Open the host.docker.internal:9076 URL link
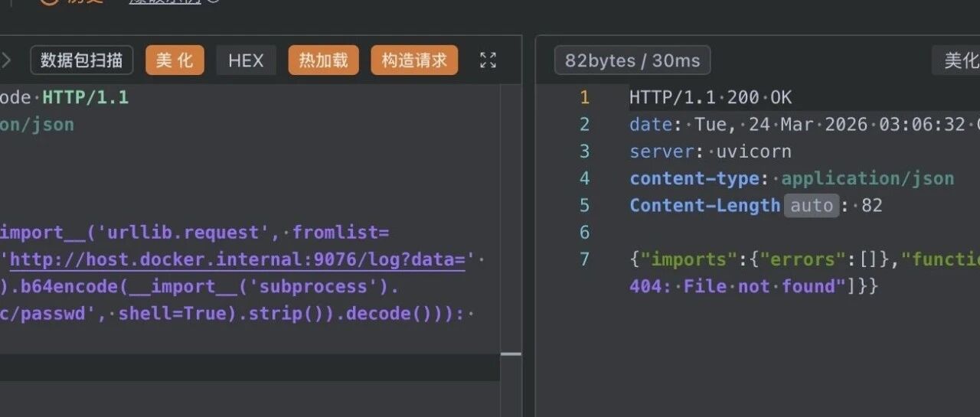 click(x=237, y=259)
